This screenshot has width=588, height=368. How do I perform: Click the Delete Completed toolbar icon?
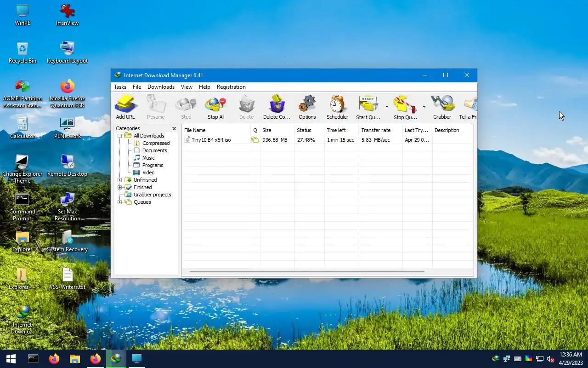pos(277,107)
